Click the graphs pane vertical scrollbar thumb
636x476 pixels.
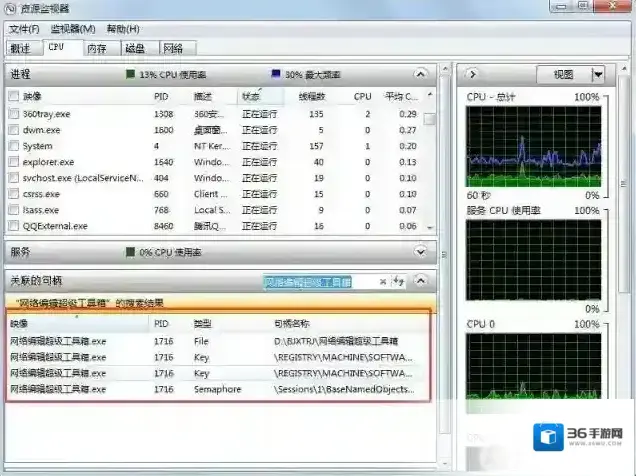[624, 183]
